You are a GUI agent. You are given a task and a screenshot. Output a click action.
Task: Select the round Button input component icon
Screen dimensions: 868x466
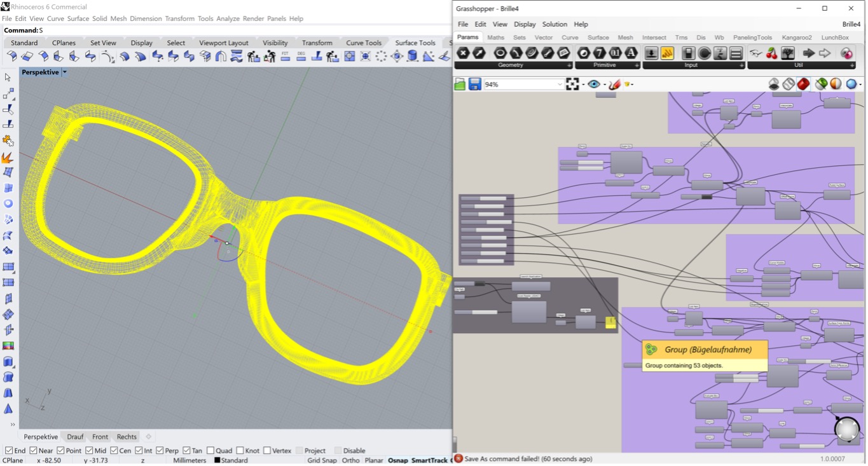[705, 53]
